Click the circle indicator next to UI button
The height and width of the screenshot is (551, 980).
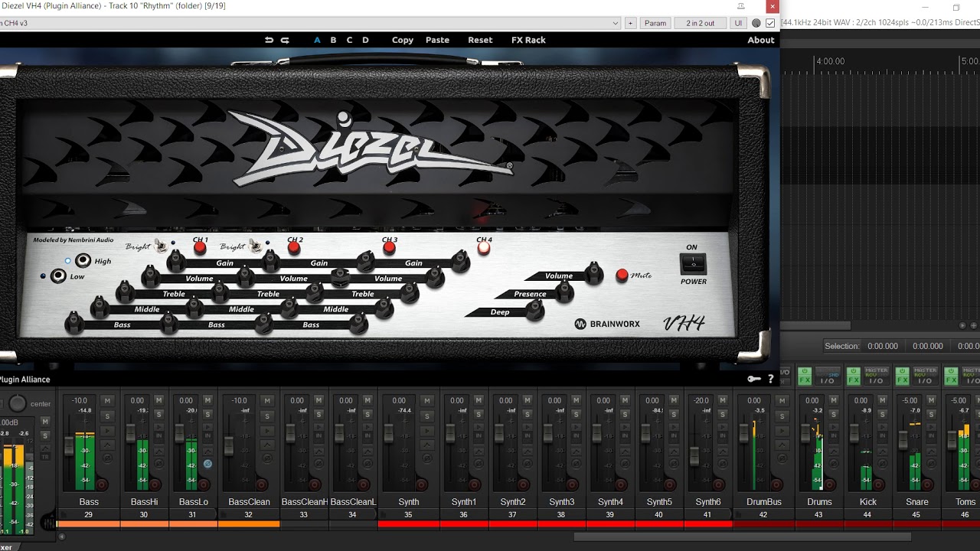coord(756,23)
